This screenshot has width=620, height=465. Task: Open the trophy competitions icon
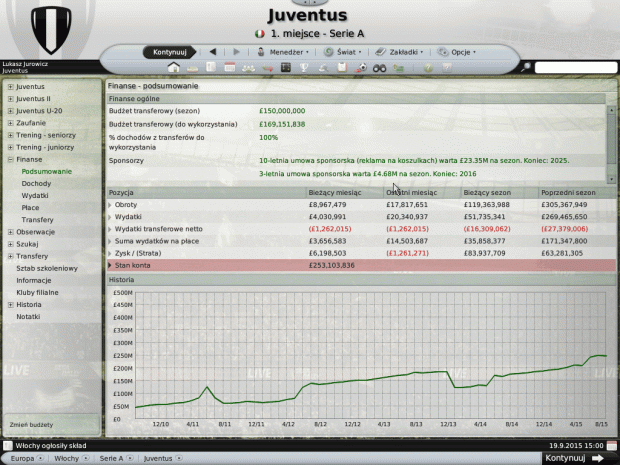click(304, 68)
